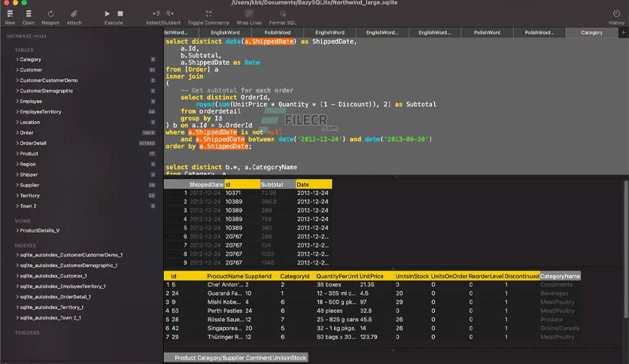Click the Date column header in first results
629x364 pixels.
(x=314, y=184)
